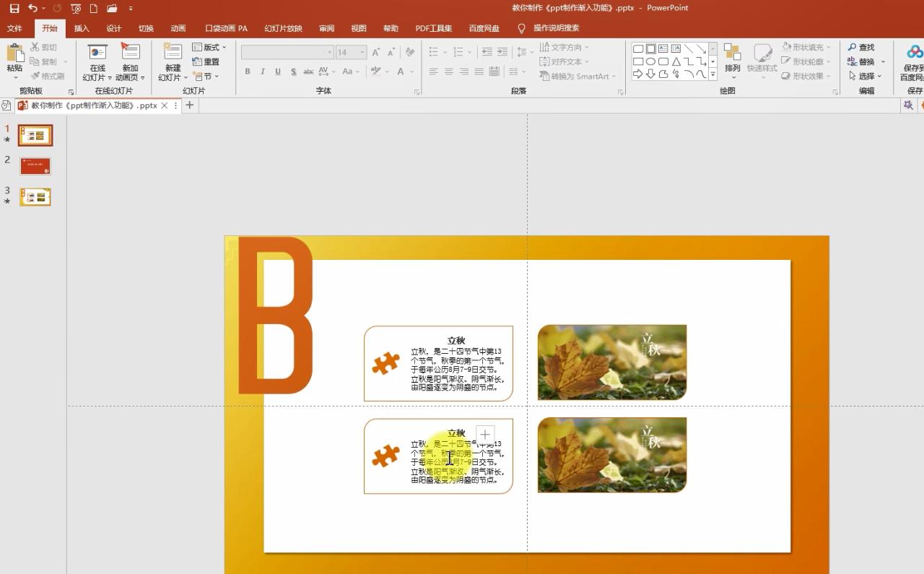This screenshot has width=924, height=574.
Task: Open the Find (查找) tool
Action: (x=861, y=47)
